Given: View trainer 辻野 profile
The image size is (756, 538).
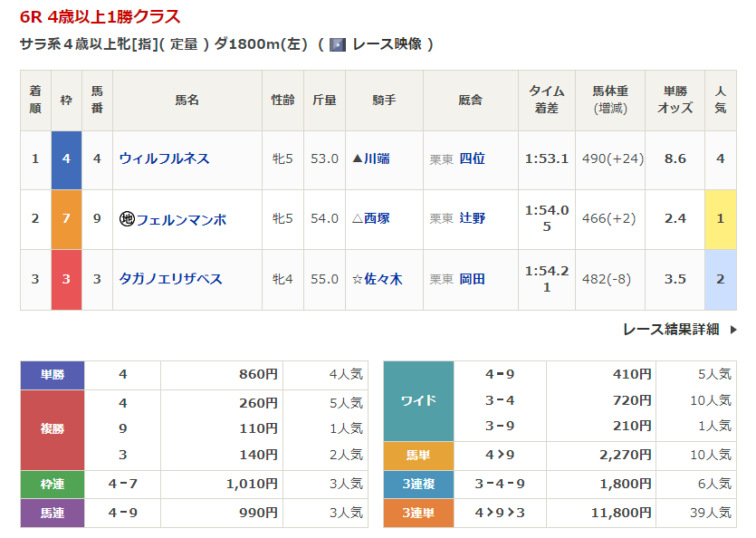Looking at the screenshot, I should 472,219.
